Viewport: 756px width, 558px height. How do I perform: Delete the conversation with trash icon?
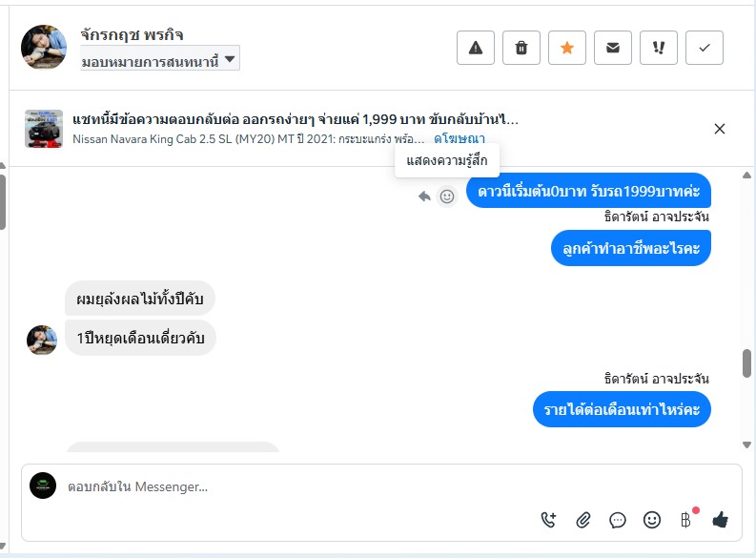[521, 48]
